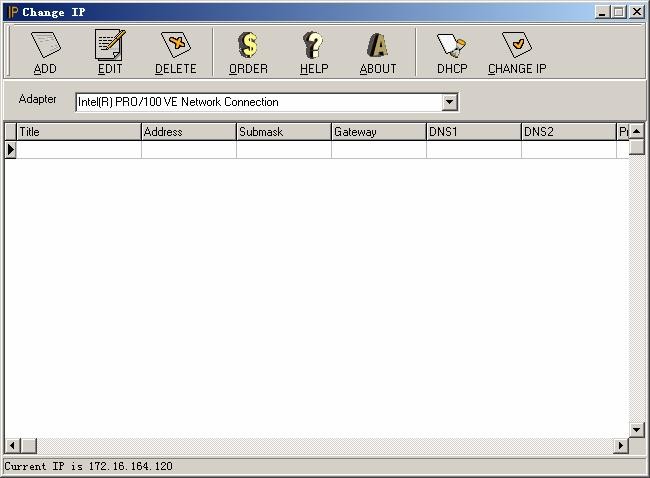The image size is (650, 478).
Task: Select the current row indicator arrow
Action: pos(10,150)
